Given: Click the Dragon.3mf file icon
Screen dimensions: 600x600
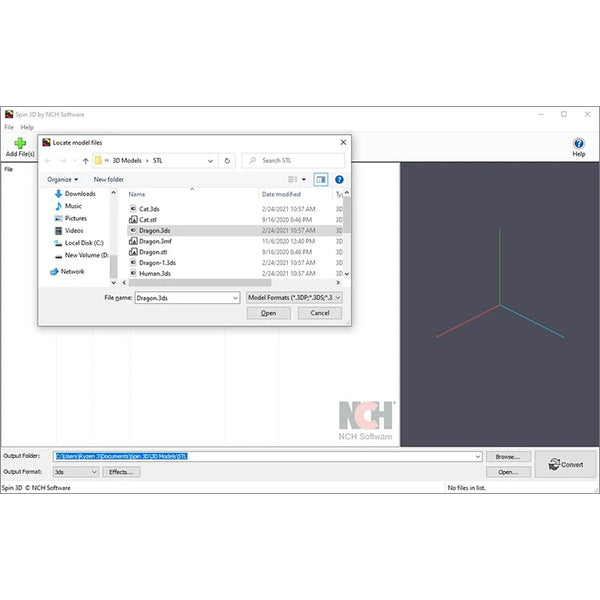Looking at the screenshot, I should coord(133,241).
